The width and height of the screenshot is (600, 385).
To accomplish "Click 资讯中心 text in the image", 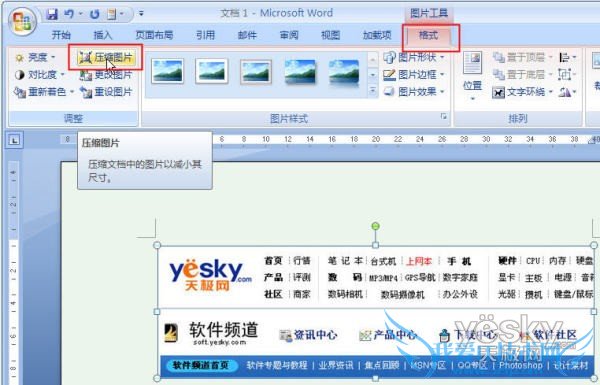I will tap(315, 335).
